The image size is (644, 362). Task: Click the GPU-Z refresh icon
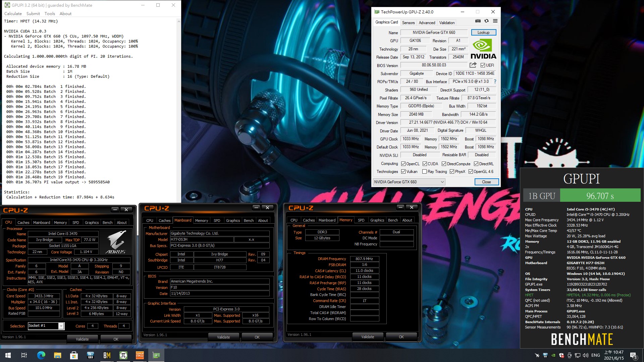(486, 21)
